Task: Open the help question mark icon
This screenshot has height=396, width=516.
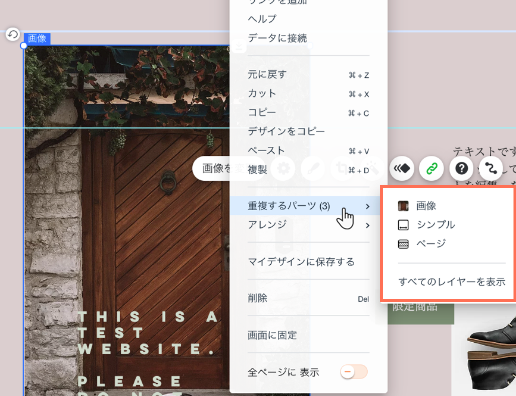Action: tap(461, 169)
